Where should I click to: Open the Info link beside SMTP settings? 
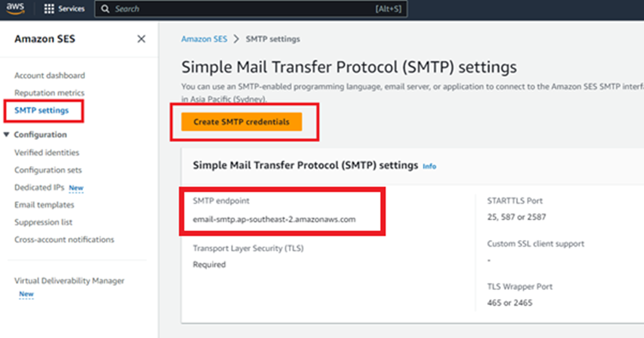(429, 166)
